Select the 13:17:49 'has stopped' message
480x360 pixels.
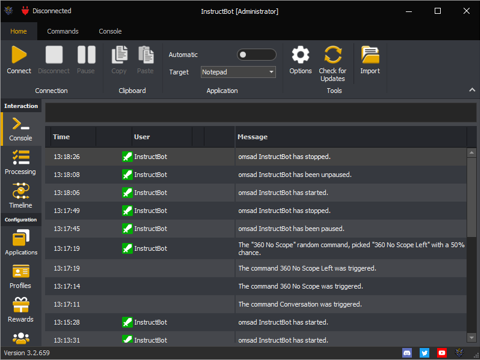pos(284,211)
